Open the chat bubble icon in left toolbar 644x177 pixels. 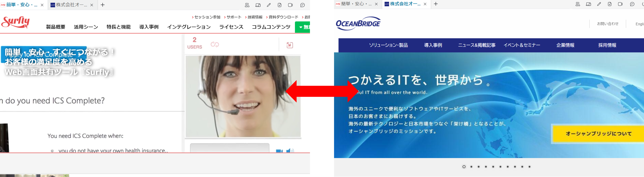point(302,5)
